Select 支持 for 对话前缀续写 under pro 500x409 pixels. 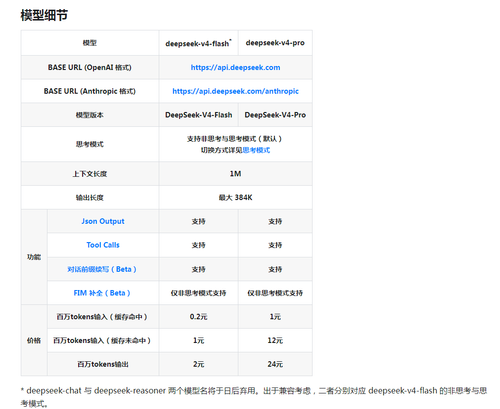coord(275,269)
